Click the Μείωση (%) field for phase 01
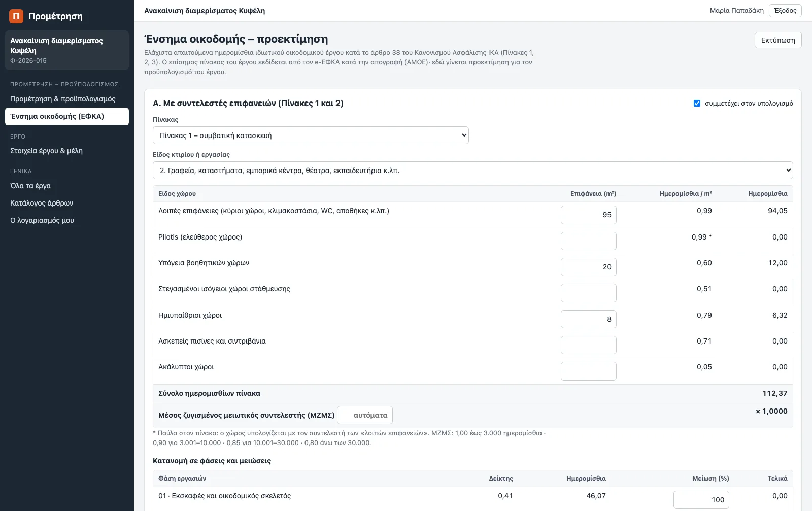The width and height of the screenshot is (812, 511). 701,500
